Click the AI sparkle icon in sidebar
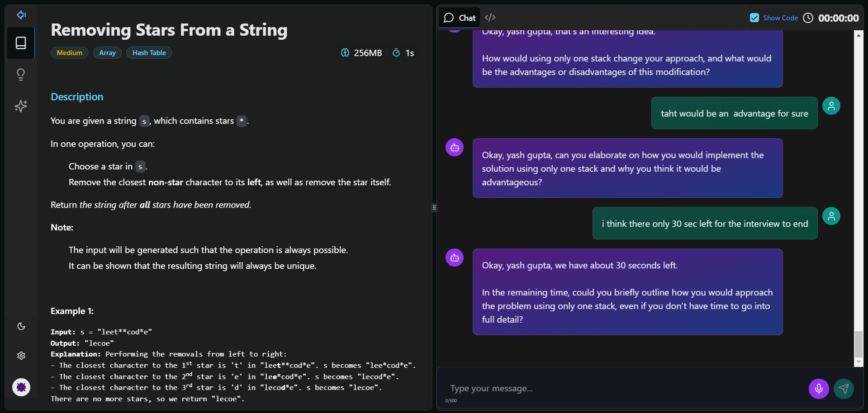This screenshot has width=868, height=413. [x=21, y=106]
